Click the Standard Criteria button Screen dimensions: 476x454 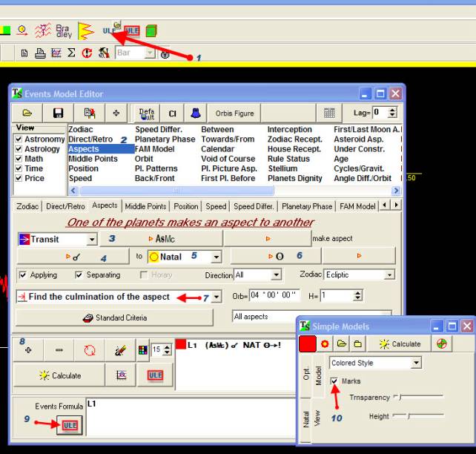coord(115,318)
